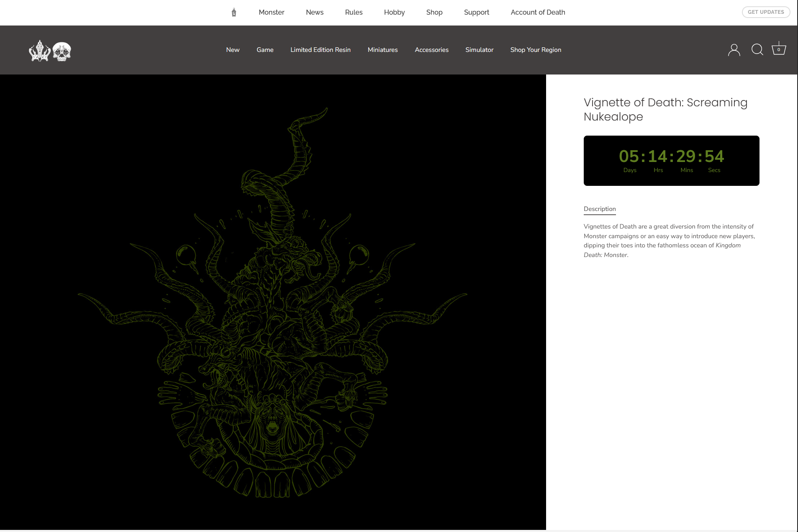View Limited Edition Resin products
The image size is (798, 532).
click(x=321, y=50)
